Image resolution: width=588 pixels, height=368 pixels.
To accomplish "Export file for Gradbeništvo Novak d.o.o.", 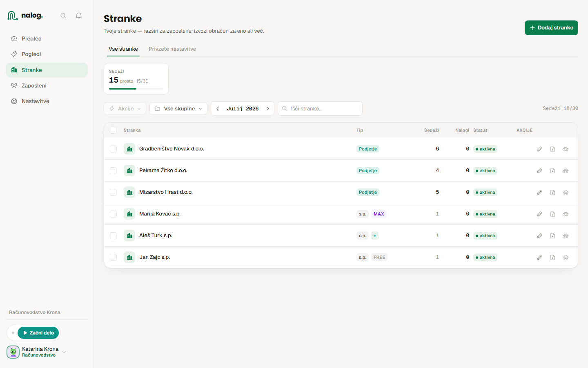I will click(x=552, y=149).
